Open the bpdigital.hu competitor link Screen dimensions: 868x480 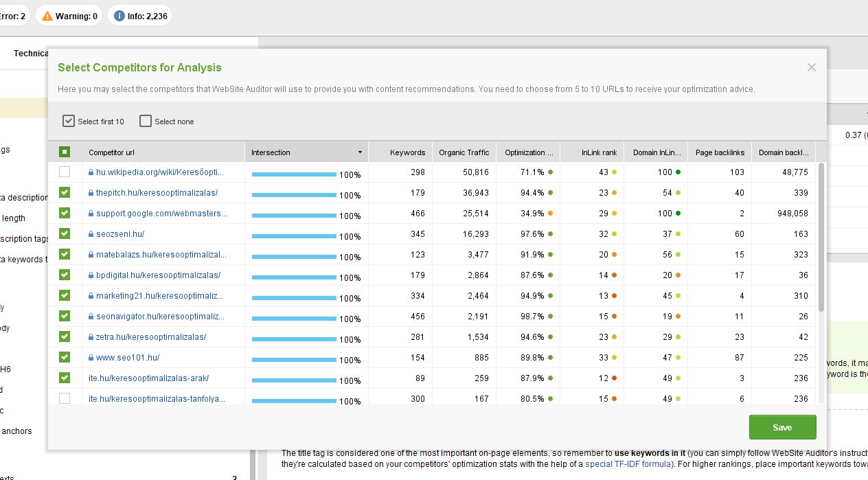(x=158, y=275)
